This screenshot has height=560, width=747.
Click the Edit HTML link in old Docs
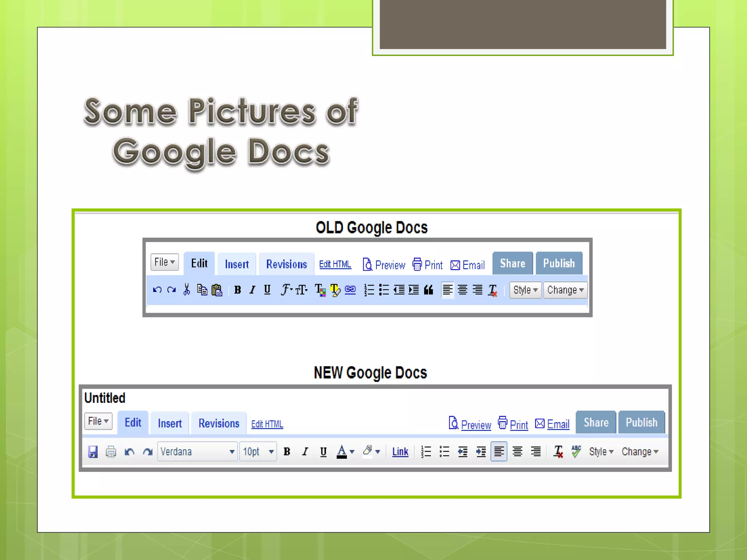[335, 264]
